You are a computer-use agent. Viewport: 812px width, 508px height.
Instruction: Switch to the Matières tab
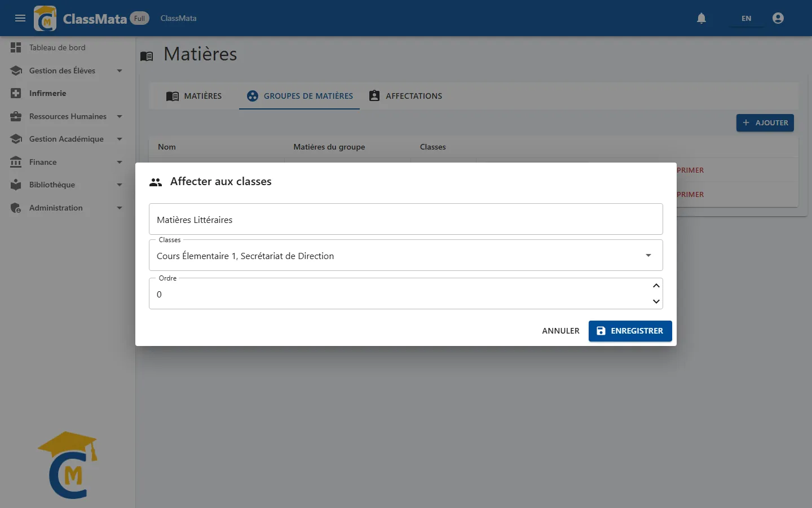pos(194,96)
